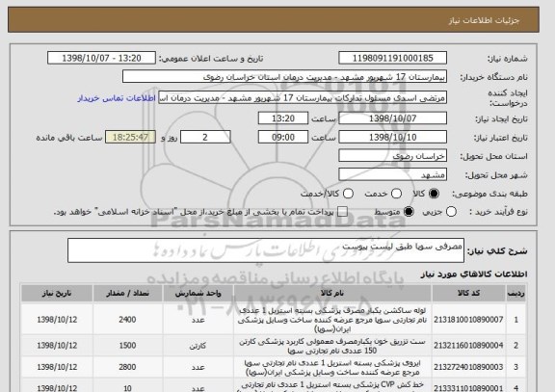Click the نام دستگاه خریدار field
The height and width of the screenshot is (392, 555).
pos(284,76)
